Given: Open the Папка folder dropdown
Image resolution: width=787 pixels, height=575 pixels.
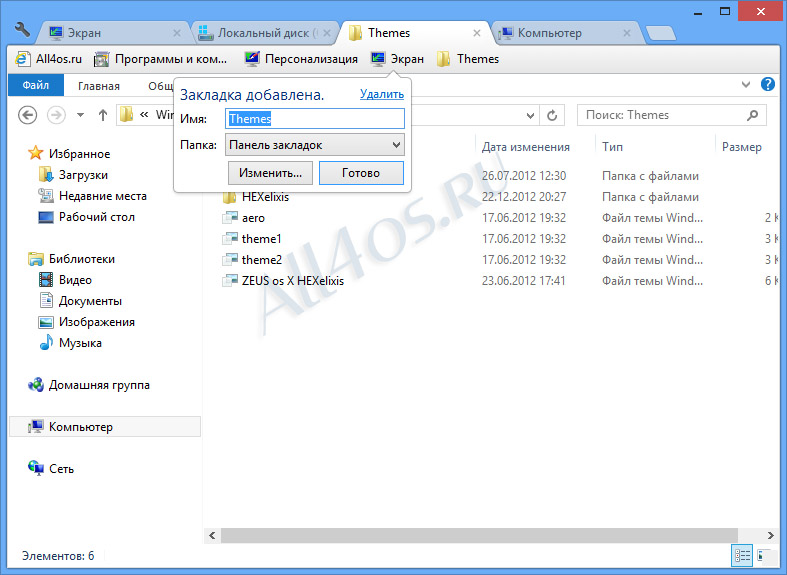Looking at the screenshot, I should coord(315,145).
